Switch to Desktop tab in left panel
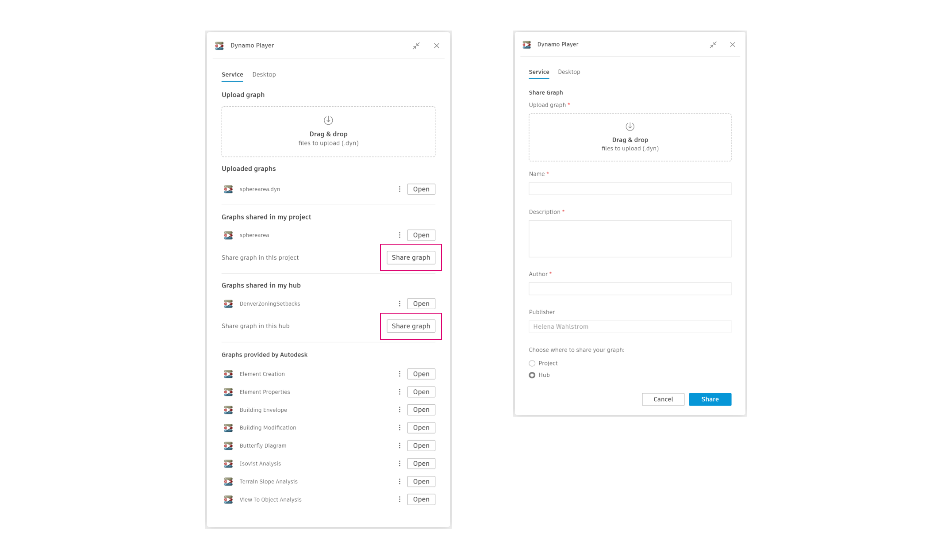Viewport: 952px width, 560px height. point(264,75)
